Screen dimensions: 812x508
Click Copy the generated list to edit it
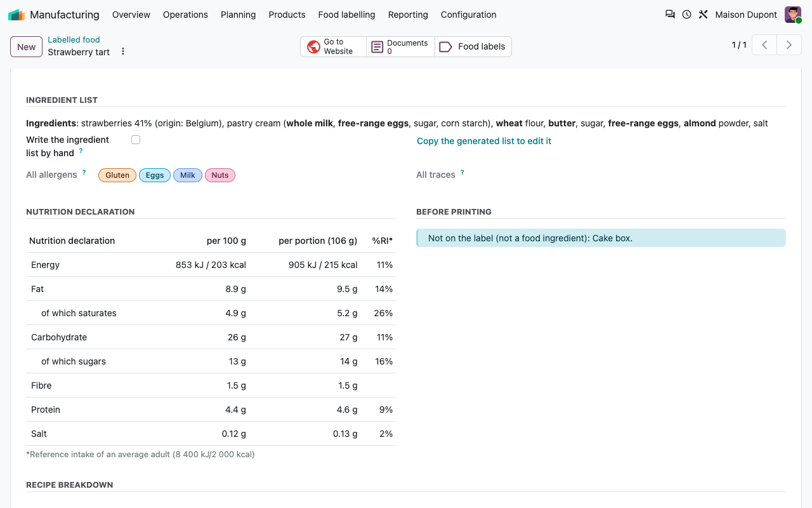point(484,141)
